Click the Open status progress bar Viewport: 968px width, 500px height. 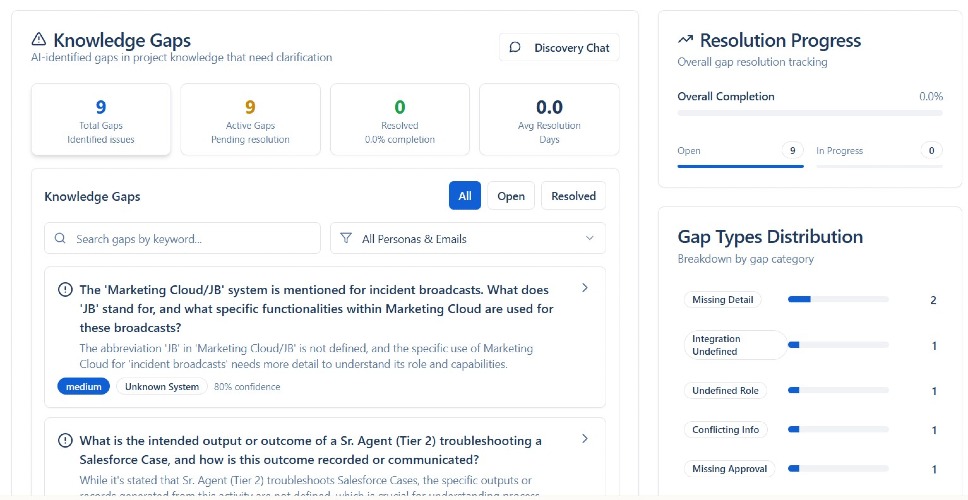click(x=741, y=166)
